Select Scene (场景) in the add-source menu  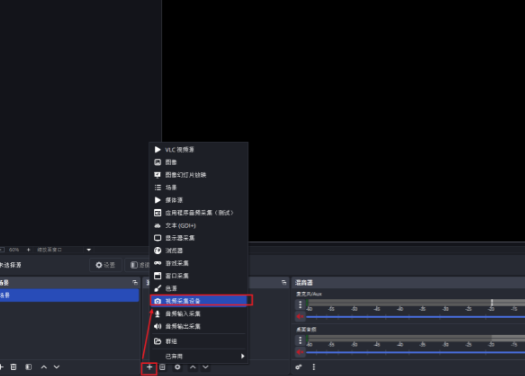[x=199, y=187]
